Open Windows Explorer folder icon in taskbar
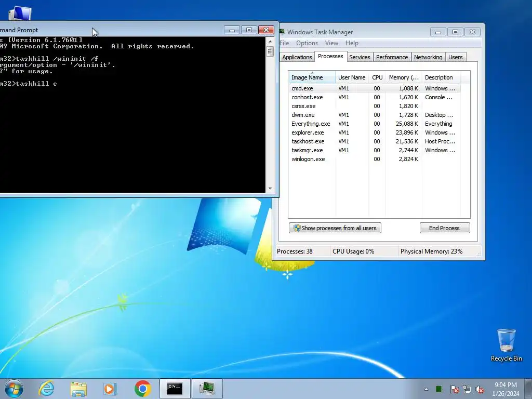532x399 pixels. click(78, 389)
